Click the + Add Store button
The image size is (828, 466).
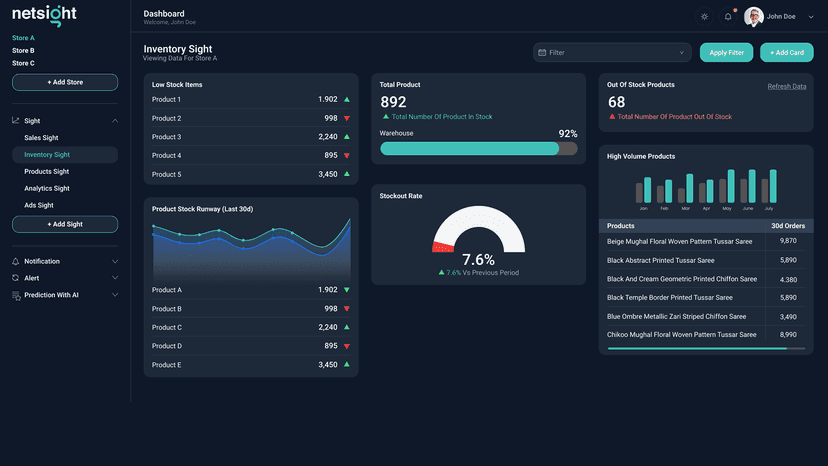(65, 82)
